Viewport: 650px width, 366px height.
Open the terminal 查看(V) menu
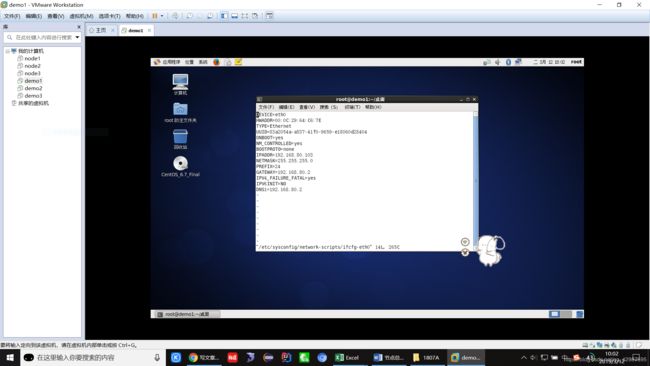[307, 107]
